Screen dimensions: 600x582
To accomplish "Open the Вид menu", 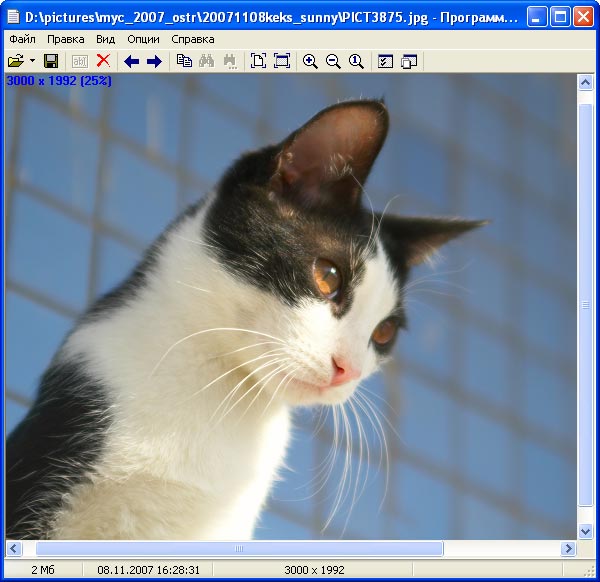I will tap(105, 39).
